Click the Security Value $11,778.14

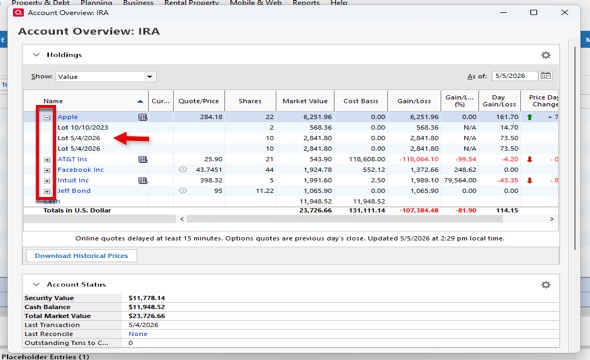tap(147, 298)
